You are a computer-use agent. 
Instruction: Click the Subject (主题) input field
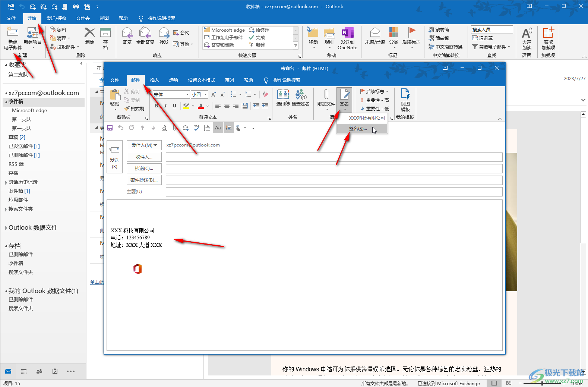pos(334,192)
